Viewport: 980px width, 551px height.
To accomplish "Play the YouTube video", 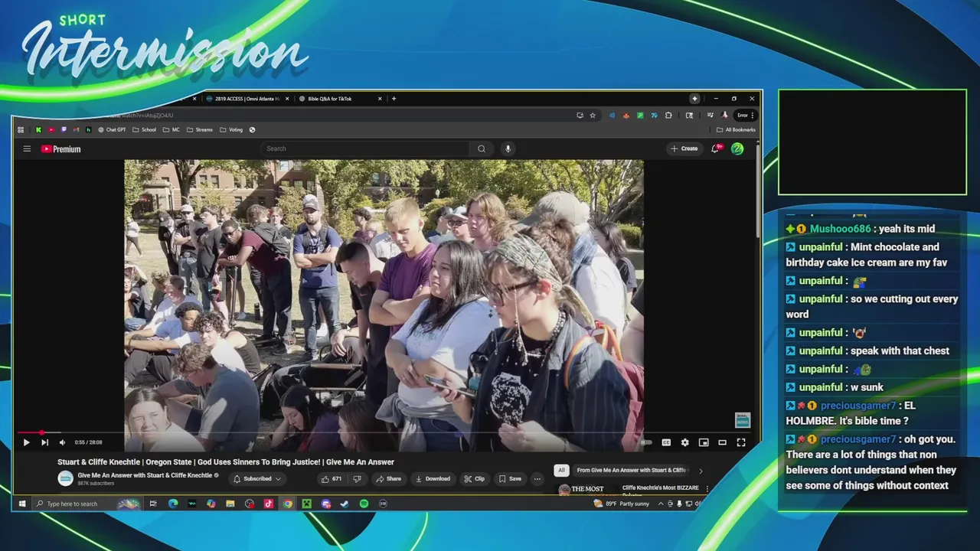I will [x=26, y=442].
